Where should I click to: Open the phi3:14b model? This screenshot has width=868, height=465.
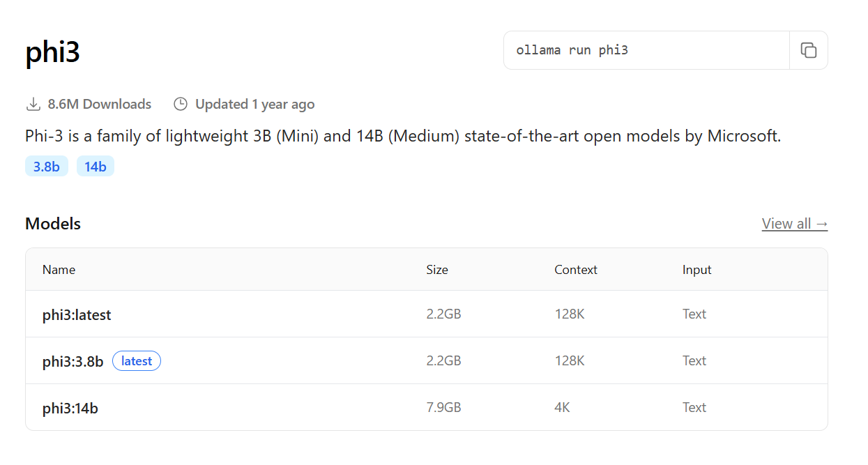point(70,409)
